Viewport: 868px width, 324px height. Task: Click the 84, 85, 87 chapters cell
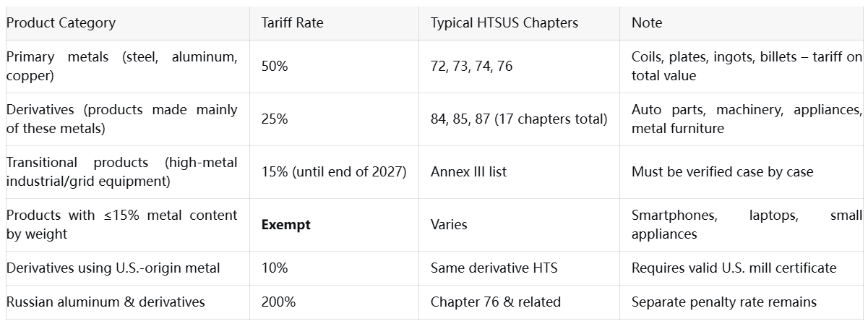(x=518, y=119)
